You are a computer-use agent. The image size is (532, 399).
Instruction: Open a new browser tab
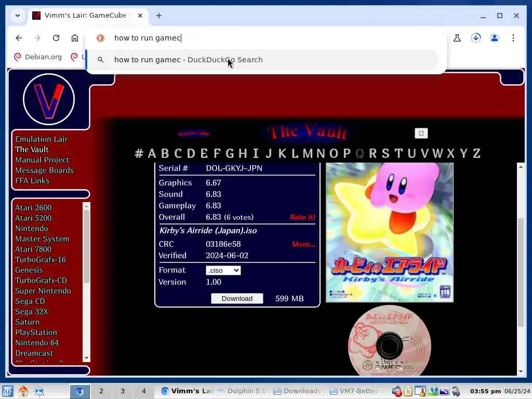[159, 16]
